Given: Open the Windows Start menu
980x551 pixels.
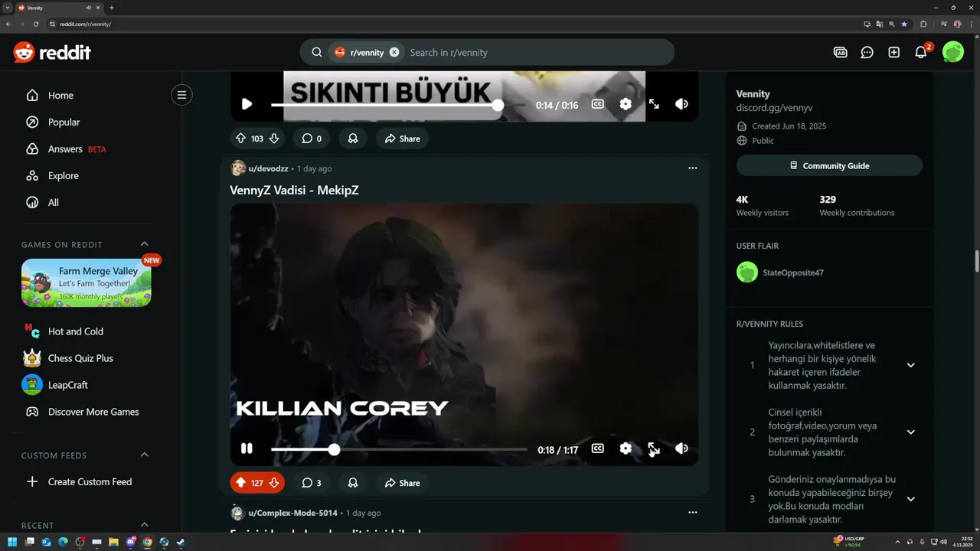Looking at the screenshot, I should click(x=12, y=542).
